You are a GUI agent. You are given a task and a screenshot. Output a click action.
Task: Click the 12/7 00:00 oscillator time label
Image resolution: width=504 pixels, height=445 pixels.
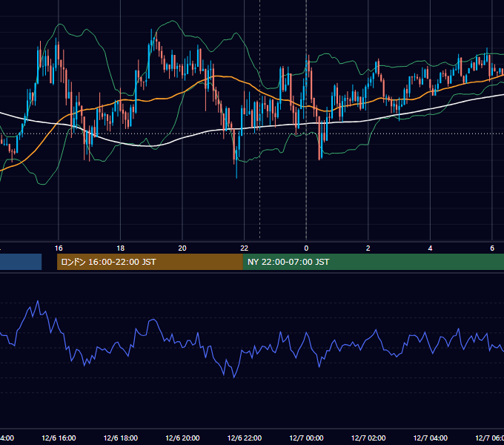306,438
